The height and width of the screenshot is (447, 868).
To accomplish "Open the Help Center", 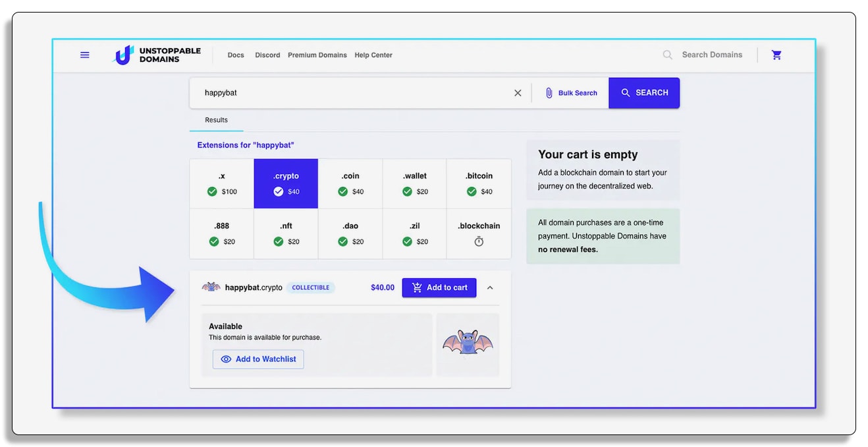I will click(373, 55).
